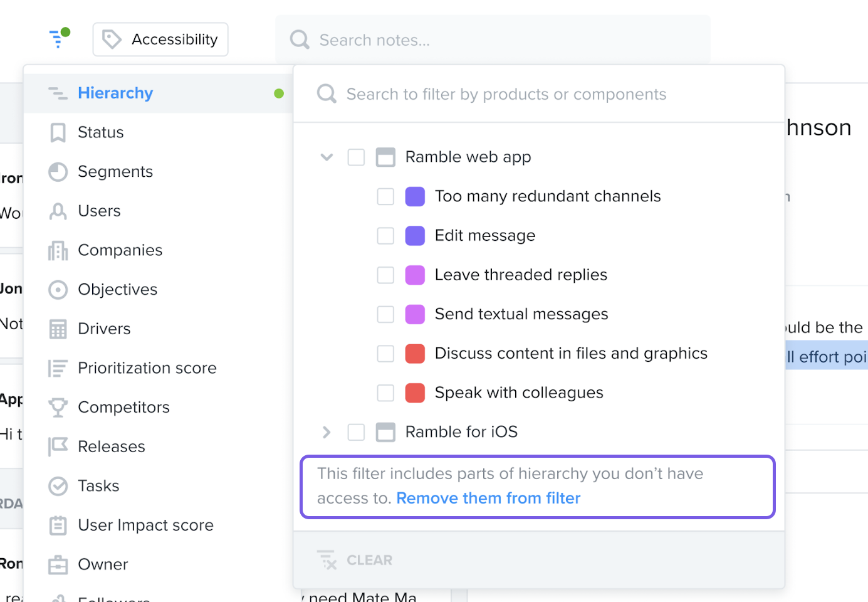Click the Users person icon
Image resolution: width=868 pixels, height=602 pixels.
pyautogui.click(x=58, y=211)
